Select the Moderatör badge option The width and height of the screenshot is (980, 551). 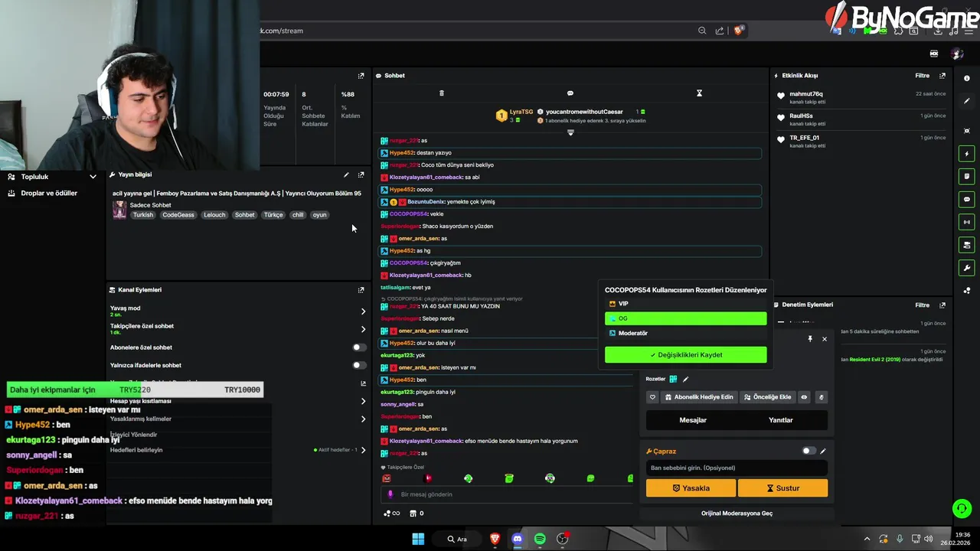685,333
